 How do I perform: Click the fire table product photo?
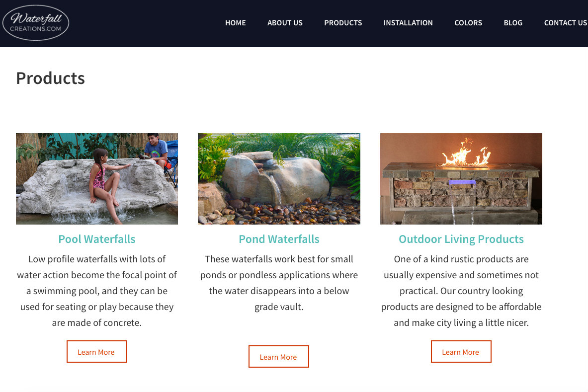tap(461, 179)
